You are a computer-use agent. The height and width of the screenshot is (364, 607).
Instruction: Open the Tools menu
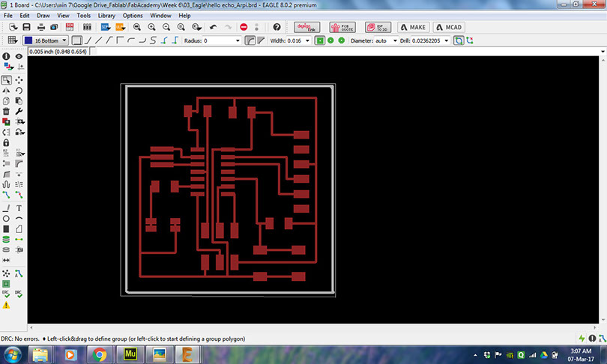pos(83,16)
